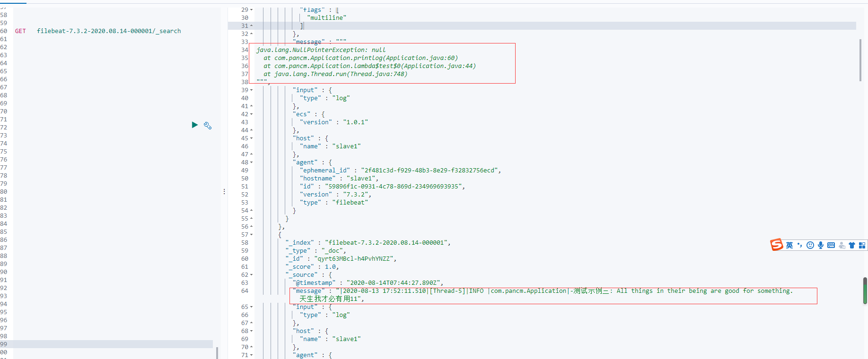Click the output pane vertical scrollbar thumb

[x=860, y=60]
